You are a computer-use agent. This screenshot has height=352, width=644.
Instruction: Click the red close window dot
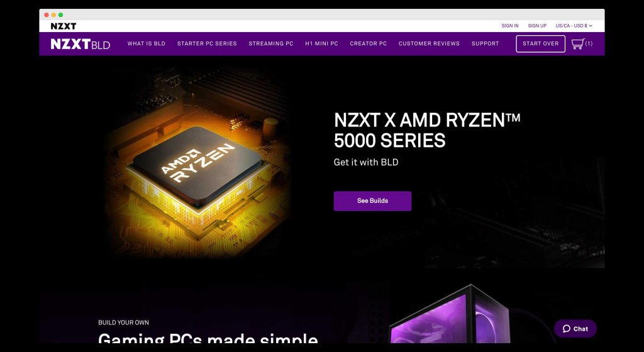point(47,15)
